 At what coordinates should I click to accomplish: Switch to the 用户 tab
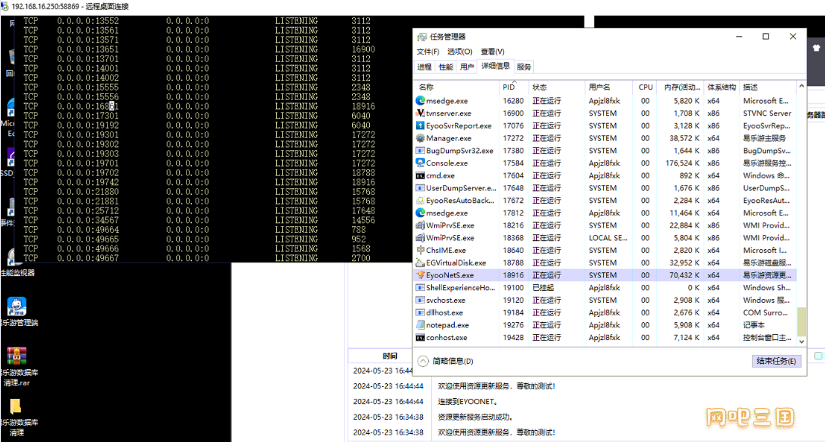pos(467,67)
